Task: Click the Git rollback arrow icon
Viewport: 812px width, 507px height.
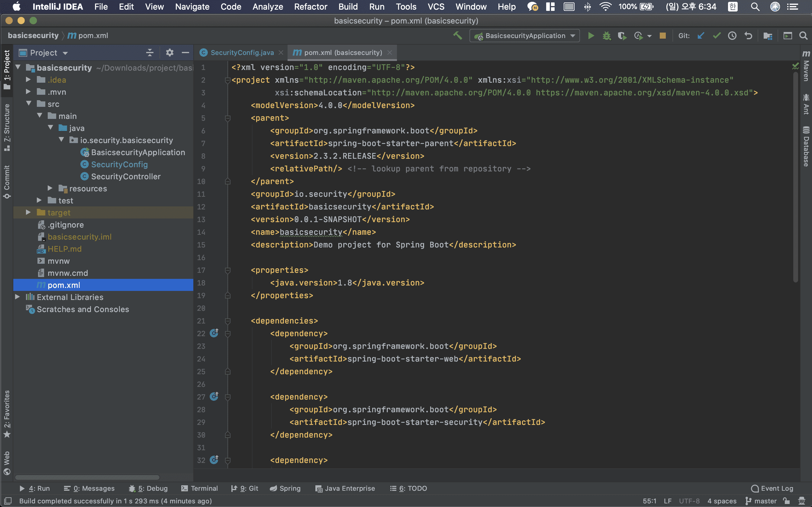Action: pos(748,36)
